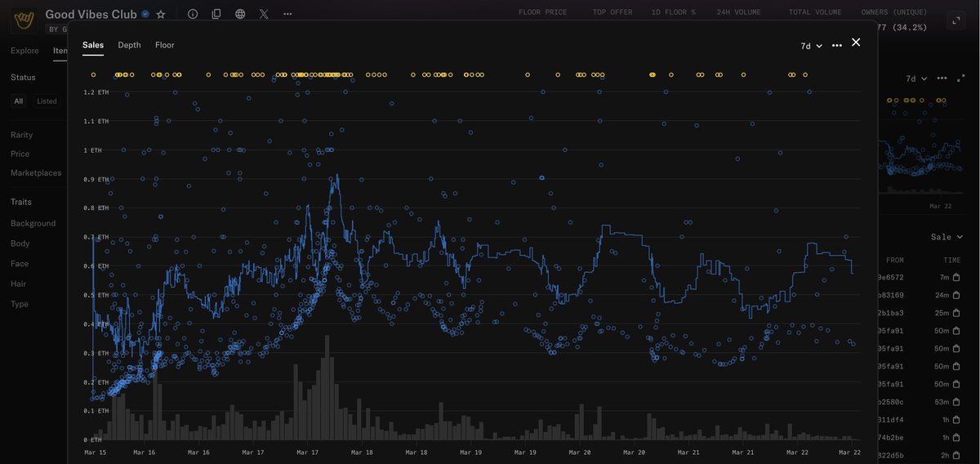Expand the Type trait filter
Viewport: 980px width, 464px height.
click(20, 304)
